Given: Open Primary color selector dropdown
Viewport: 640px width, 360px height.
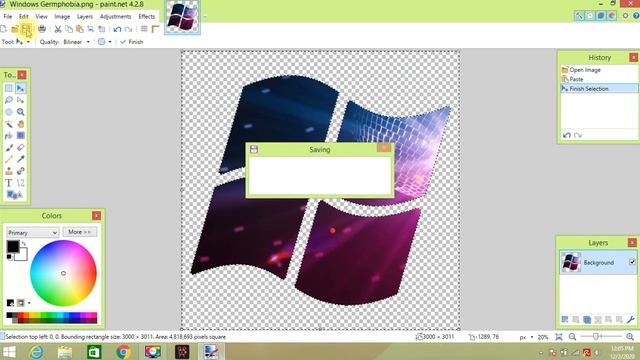Looking at the screenshot, I should click(x=32, y=232).
